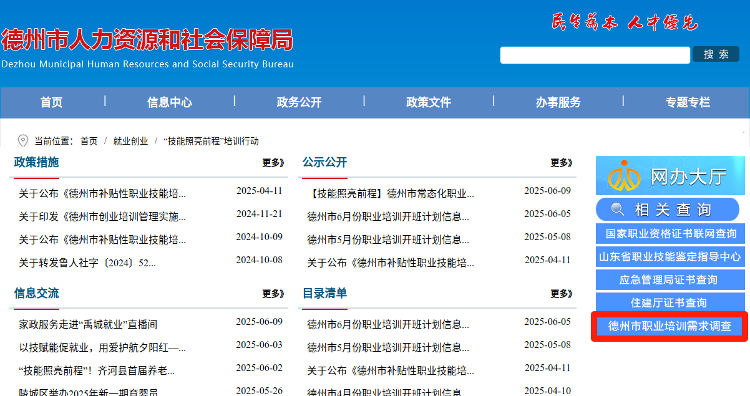Open the 政务公开 navigation item

tap(299, 102)
